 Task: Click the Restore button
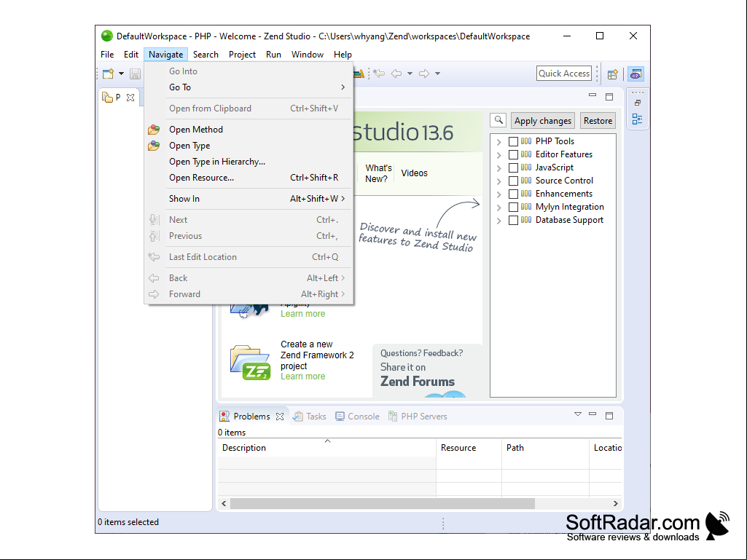[598, 120]
